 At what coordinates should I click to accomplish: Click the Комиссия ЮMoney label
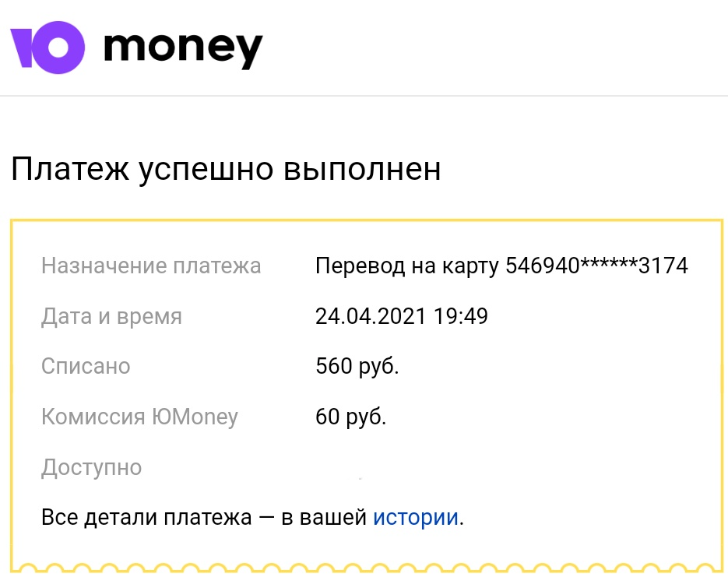click(x=139, y=417)
